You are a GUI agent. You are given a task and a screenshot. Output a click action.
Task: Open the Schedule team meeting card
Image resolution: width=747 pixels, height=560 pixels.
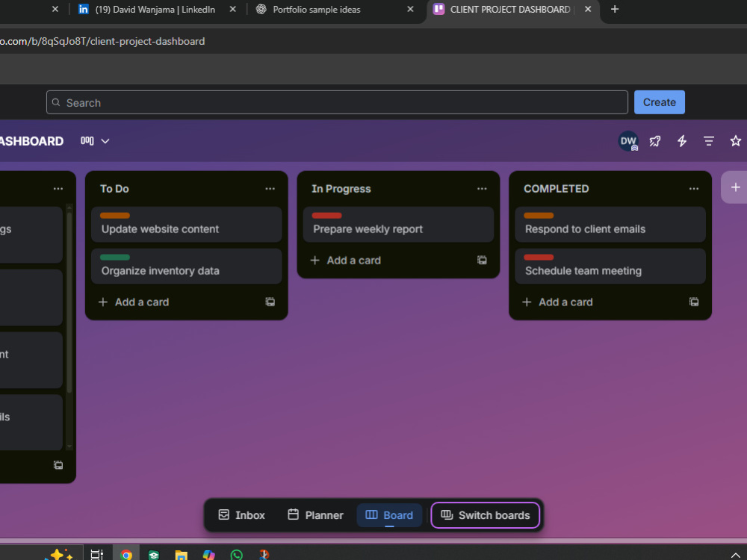tap(610, 267)
